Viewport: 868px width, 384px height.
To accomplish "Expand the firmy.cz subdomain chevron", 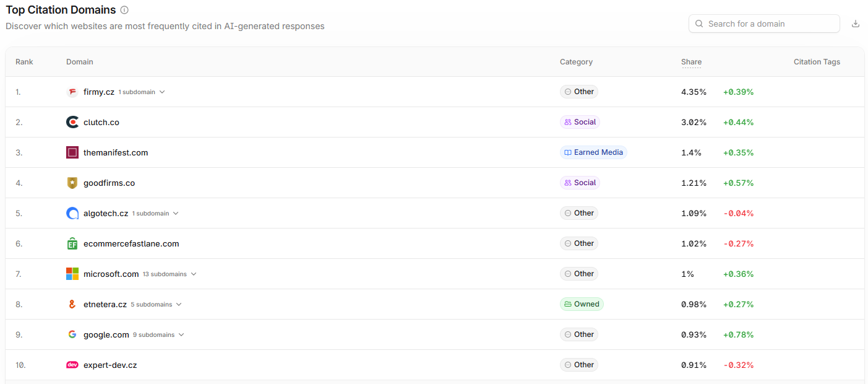I will pos(162,92).
